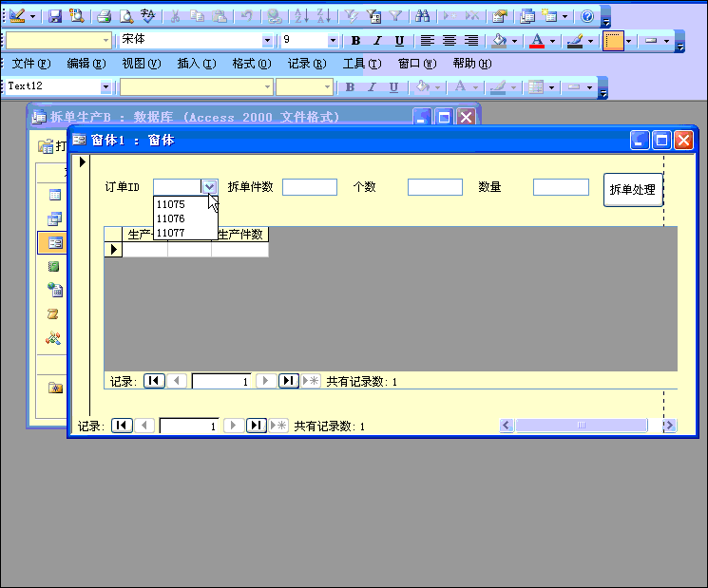Open the Properties icon in toolbar

click(x=499, y=16)
